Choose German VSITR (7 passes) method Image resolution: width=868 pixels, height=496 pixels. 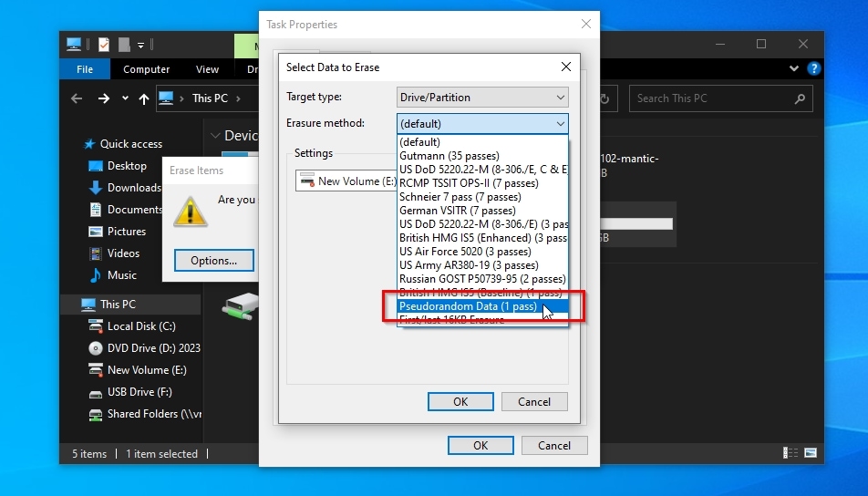click(x=482, y=211)
